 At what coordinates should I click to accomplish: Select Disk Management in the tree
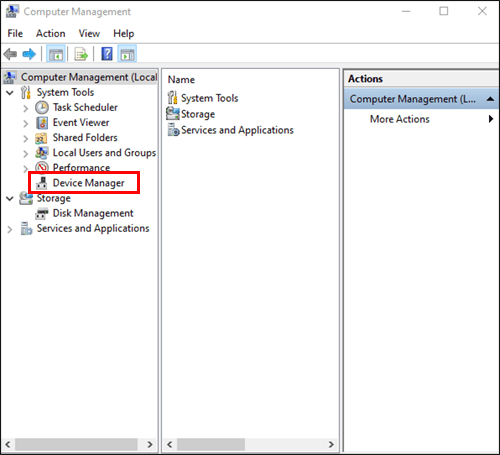pos(93,213)
